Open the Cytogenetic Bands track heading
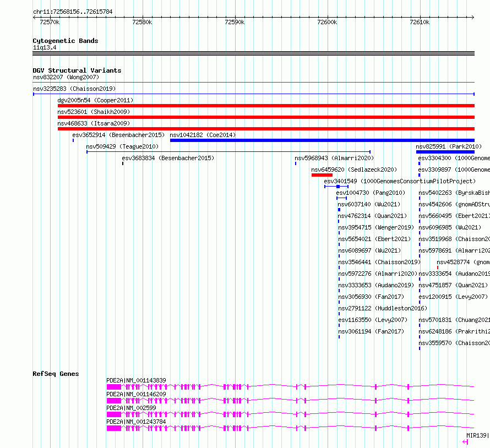 tap(66, 41)
